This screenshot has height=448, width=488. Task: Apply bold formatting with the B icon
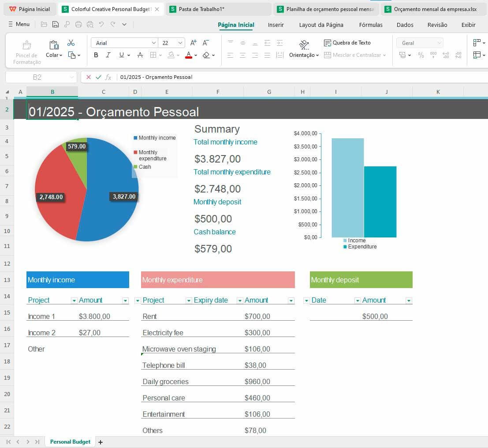(x=96, y=55)
